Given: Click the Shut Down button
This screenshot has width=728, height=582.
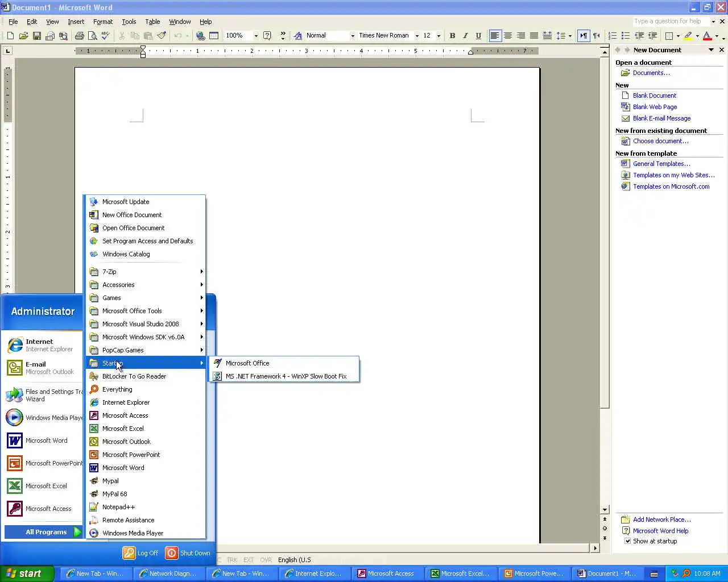Looking at the screenshot, I should point(188,553).
